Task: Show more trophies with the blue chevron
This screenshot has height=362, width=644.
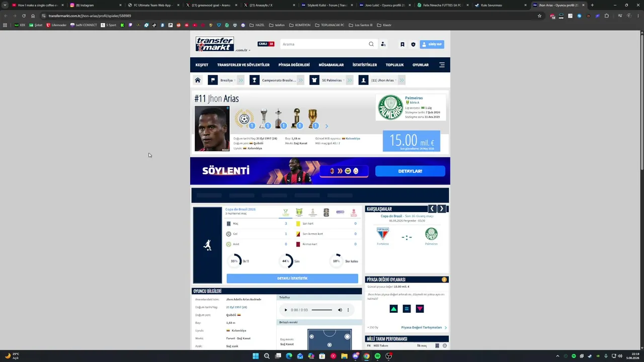Action: click(x=327, y=126)
